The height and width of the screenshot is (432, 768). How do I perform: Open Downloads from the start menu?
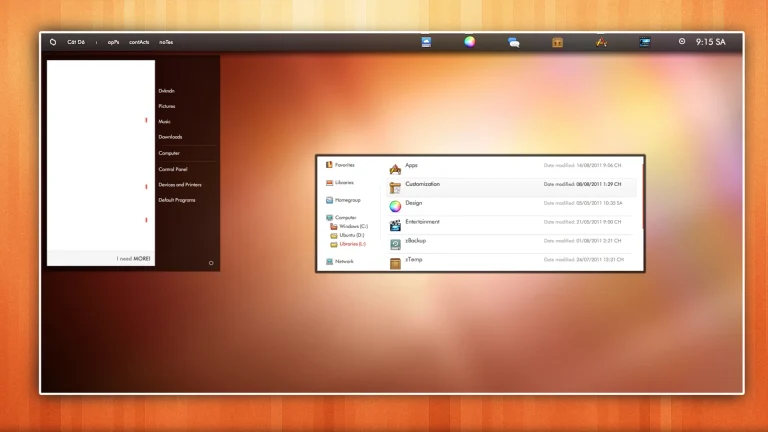coord(170,137)
